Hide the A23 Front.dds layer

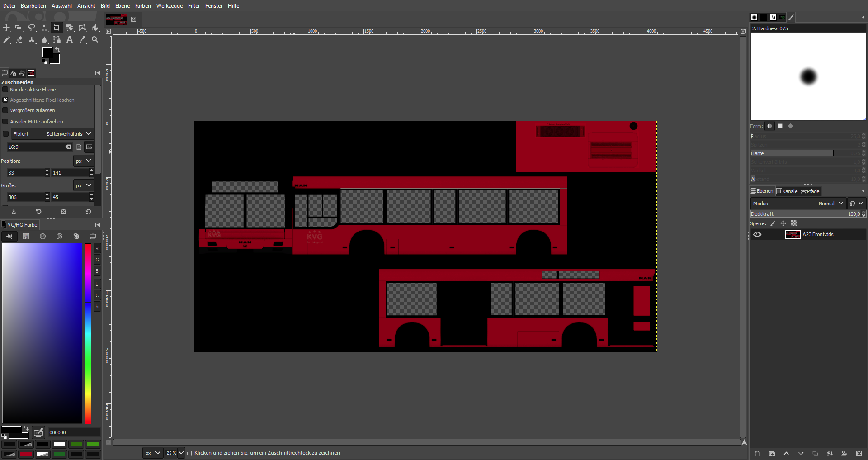pos(757,234)
